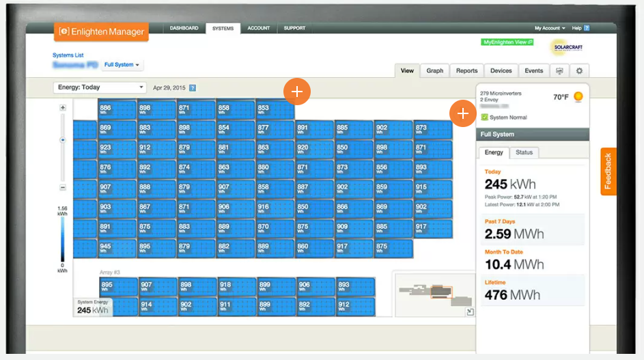Open the Account menu item
The height and width of the screenshot is (360, 644).
[x=259, y=28]
